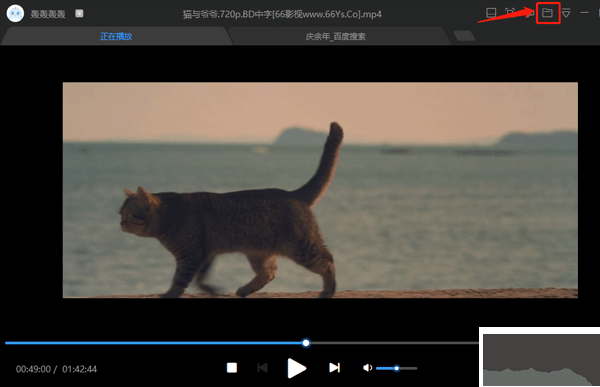Click the subtitle panel icon in title bar
This screenshot has width=600, height=387.
[x=491, y=13]
